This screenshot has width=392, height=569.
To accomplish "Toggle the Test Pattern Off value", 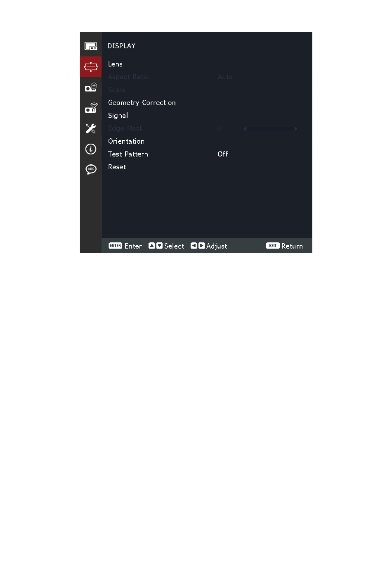I will pyautogui.click(x=223, y=154).
